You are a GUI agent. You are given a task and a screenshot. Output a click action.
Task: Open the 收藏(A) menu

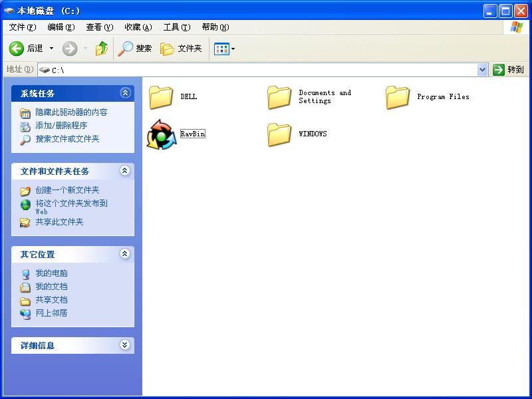coord(138,27)
